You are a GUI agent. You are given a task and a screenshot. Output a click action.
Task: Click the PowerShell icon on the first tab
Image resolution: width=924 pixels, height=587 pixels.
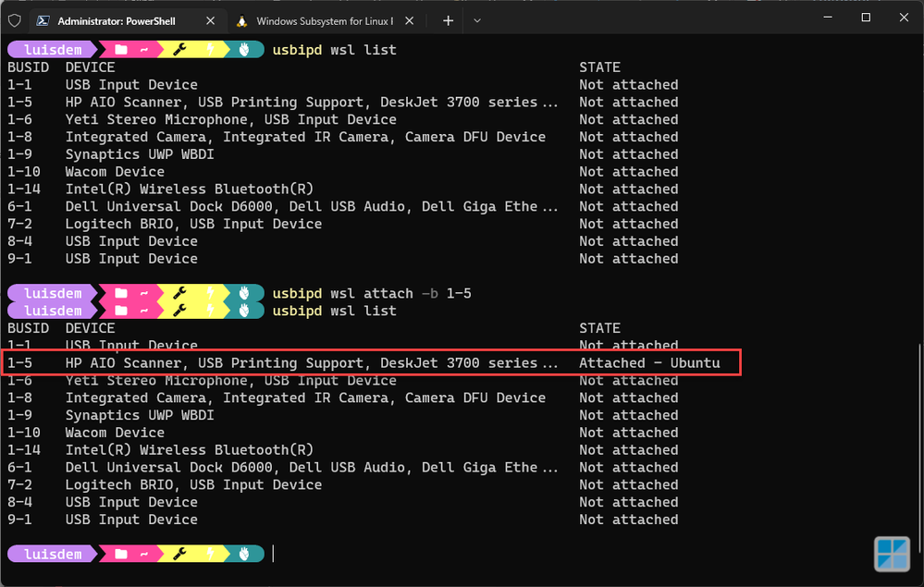click(43, 20)
